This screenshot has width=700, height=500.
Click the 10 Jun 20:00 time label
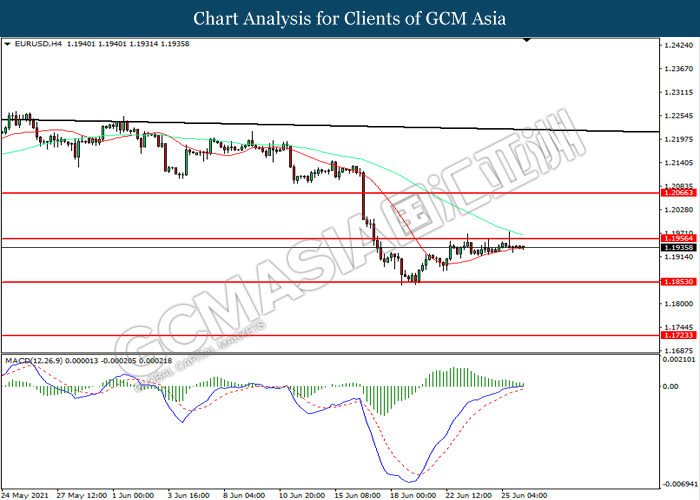tap(302, 496)
